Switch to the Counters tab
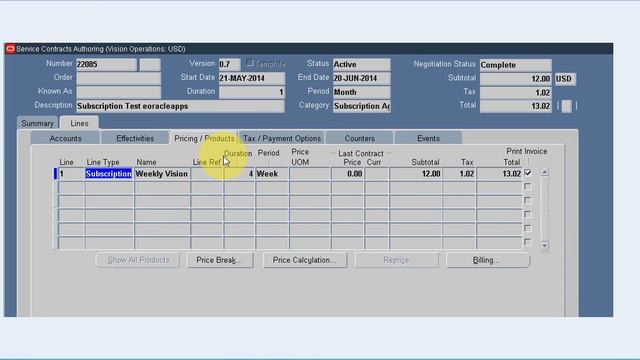640x360 pixels. pyautogui.click(x=360, y=138)
